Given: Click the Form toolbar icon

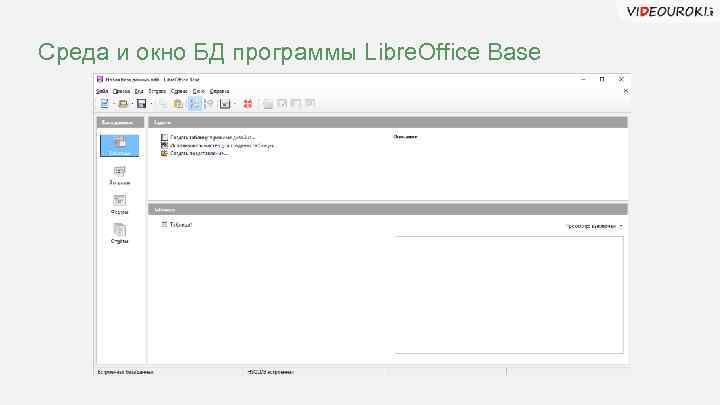Looking at the screenshot, I should (x=225, y=104).
